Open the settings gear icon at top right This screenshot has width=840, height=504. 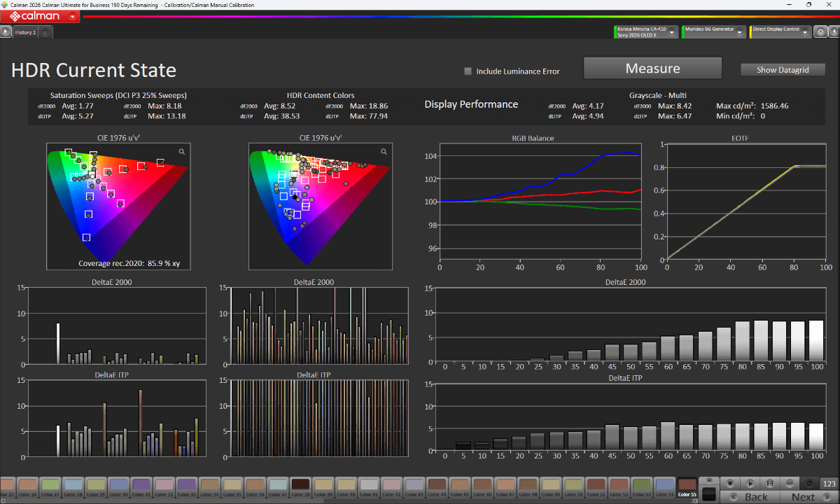click(820, 32)
